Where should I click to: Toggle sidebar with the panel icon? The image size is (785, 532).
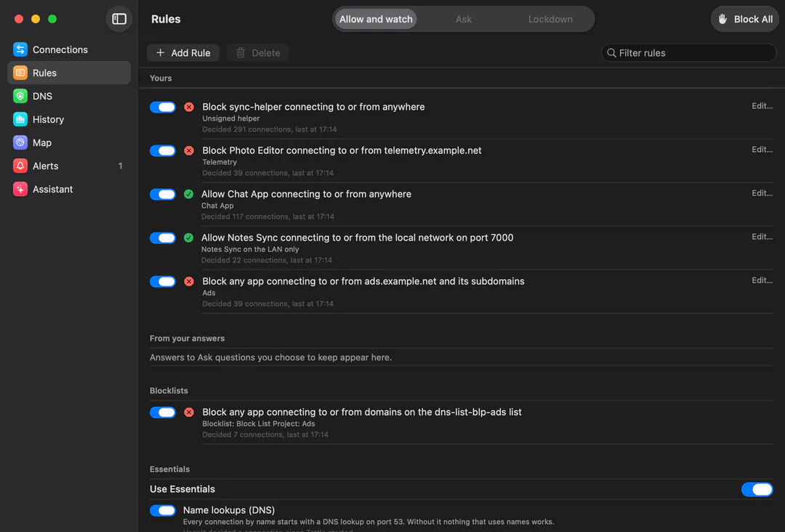[x=119, y=19]
